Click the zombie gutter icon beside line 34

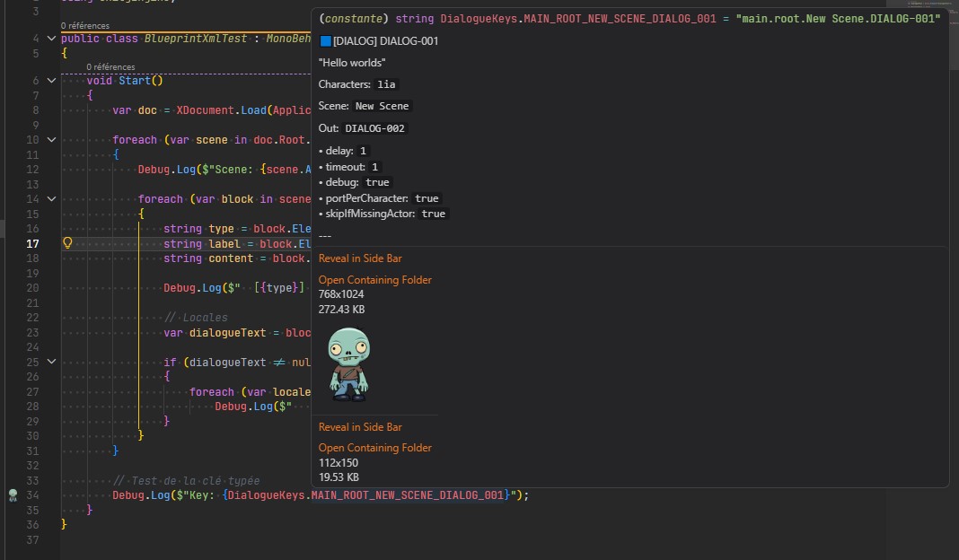(x=11, y=494)
